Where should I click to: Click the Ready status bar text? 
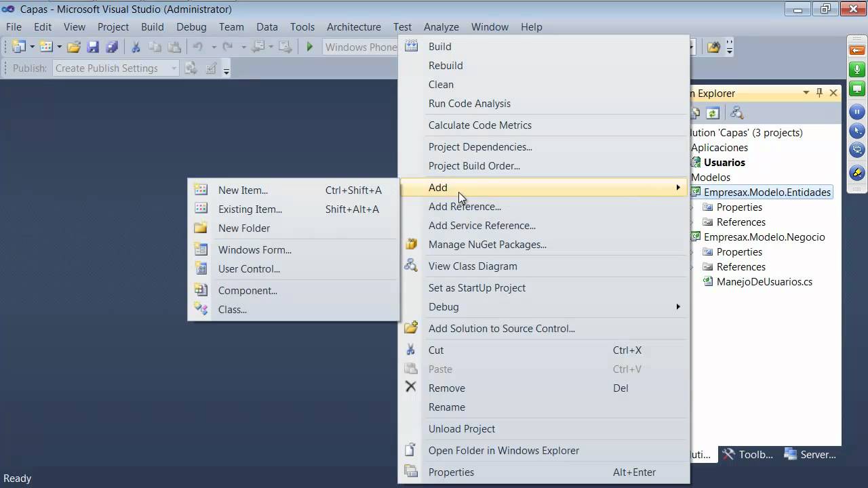[x=18, y=479]
